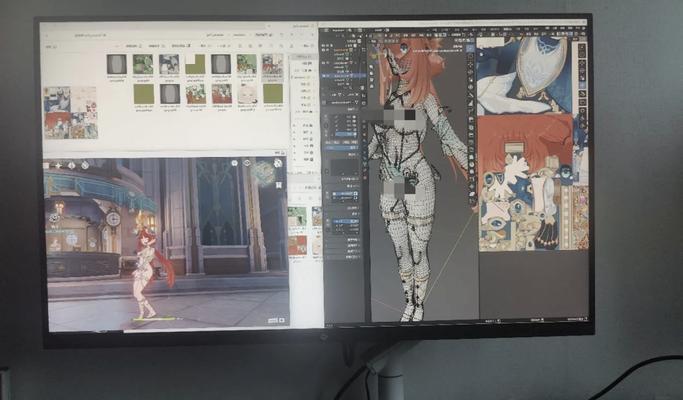Screen dimensions: 683x400
Task: Select the highlighted texture thumbnail in file explorer
Action: click(273, 68)
